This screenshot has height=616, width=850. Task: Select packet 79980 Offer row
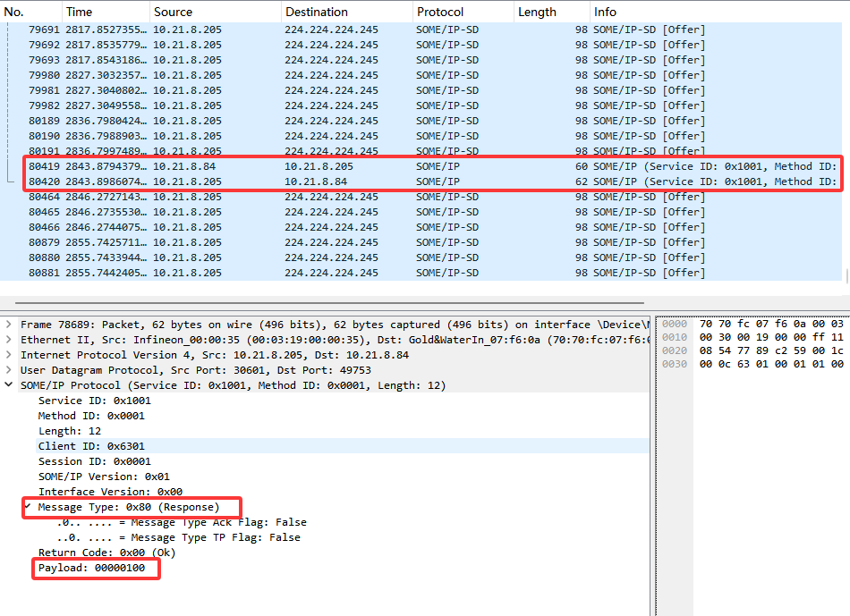pyautogui.click(x=421, y=75)
